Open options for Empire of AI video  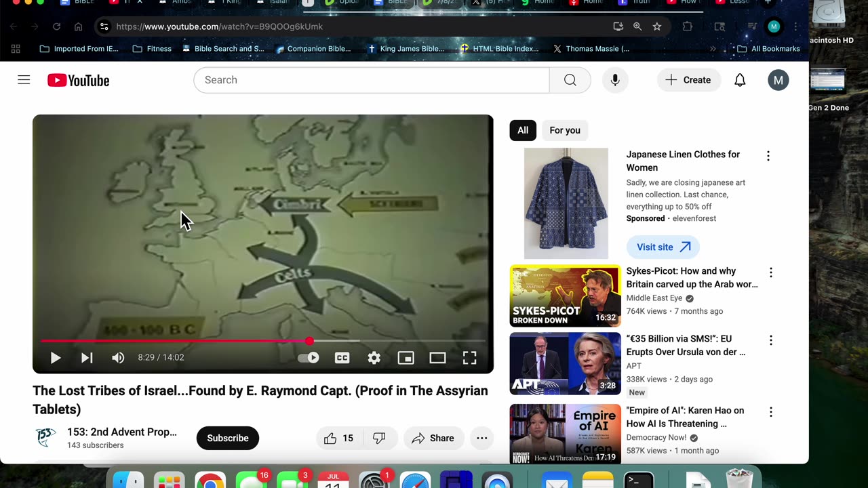(770, 412)
